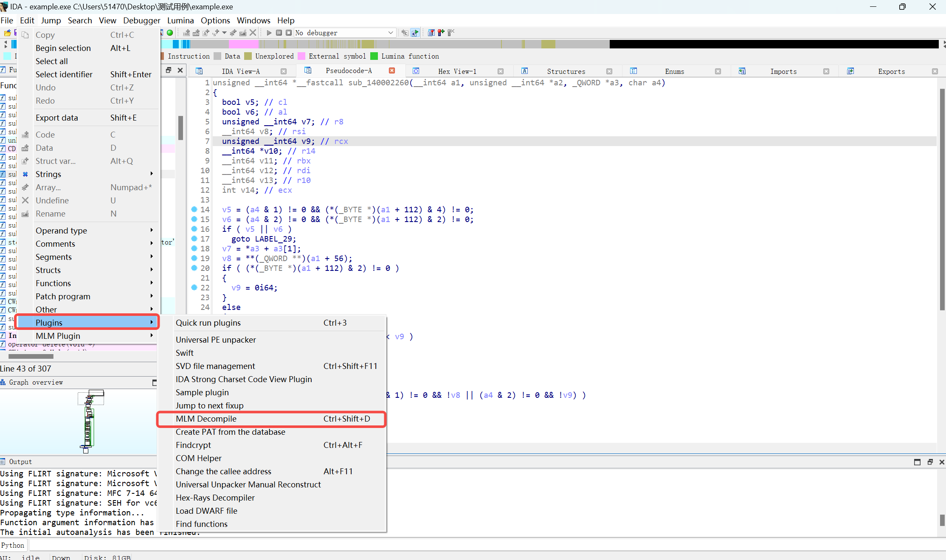The image size is (946, 560).
Task: Expand the Functions submenu
Action: (88, 283)
